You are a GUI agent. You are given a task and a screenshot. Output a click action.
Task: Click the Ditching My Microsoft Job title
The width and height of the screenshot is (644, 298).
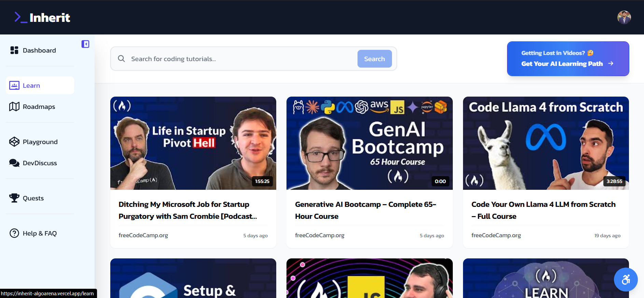coord(188,210)
